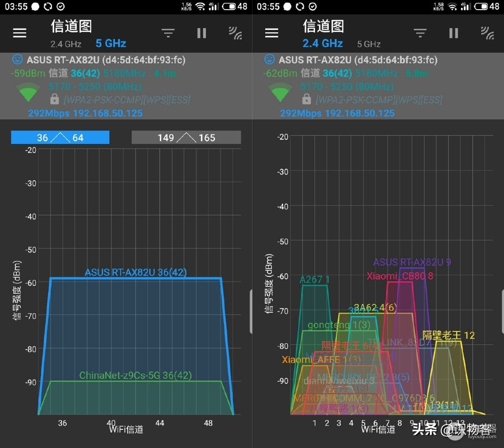Pause scanning on the 2.4 GHz view

coord(453,33)
